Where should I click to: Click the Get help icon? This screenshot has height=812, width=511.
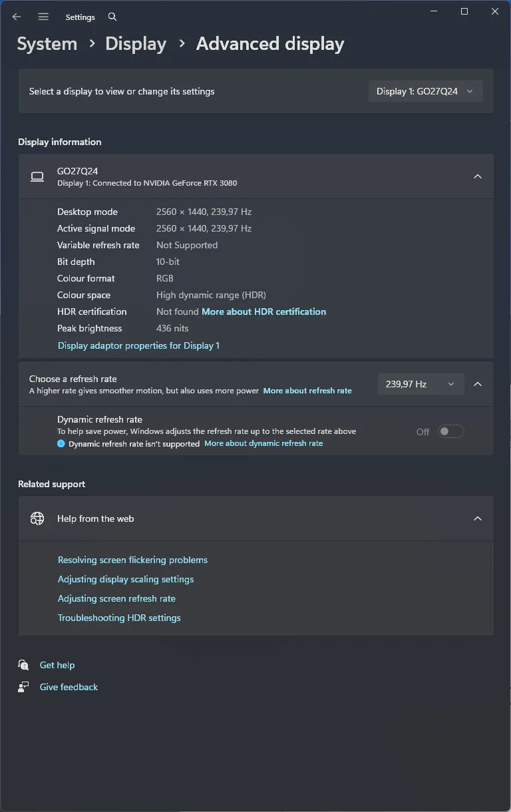(x=24, y=665)
